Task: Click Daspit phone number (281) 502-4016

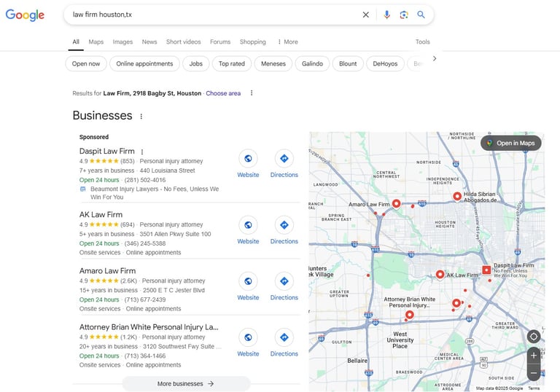Action: point(145,180)
